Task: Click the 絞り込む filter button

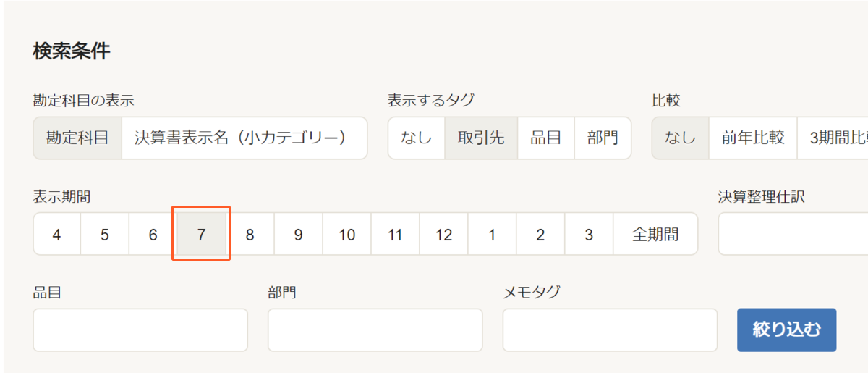Action: click(787, 330)
